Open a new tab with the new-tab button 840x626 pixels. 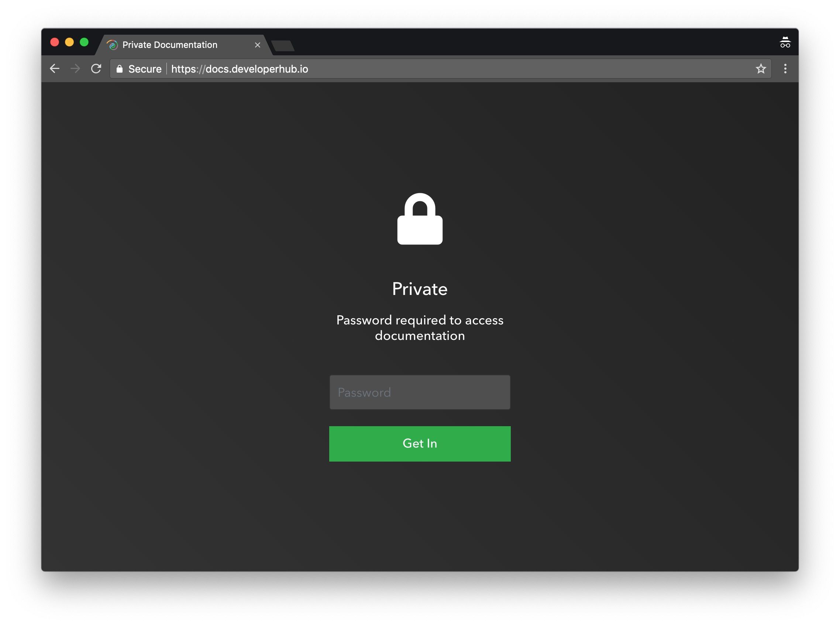click(283, 46)
